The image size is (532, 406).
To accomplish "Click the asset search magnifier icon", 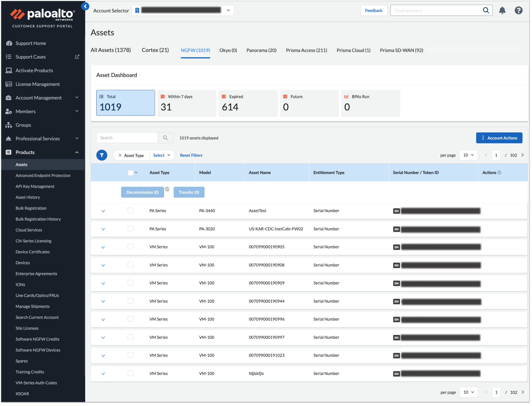I will tap(165, 138).
